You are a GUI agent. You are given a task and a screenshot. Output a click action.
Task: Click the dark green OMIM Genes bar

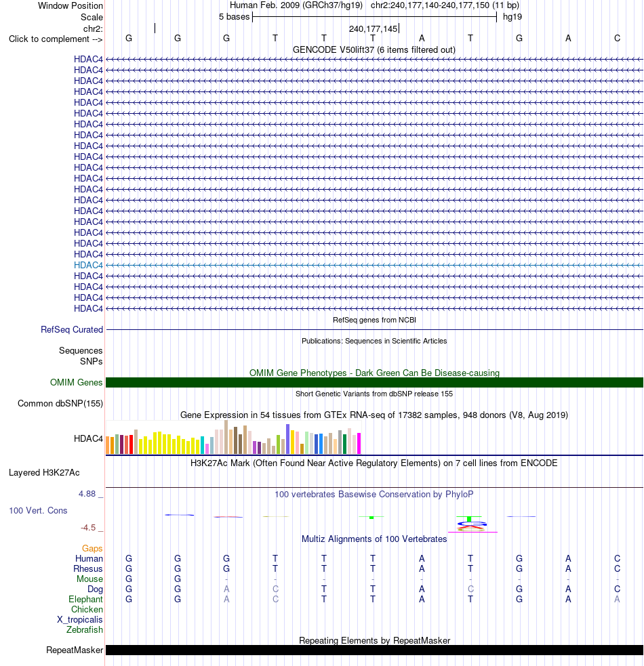374,382
